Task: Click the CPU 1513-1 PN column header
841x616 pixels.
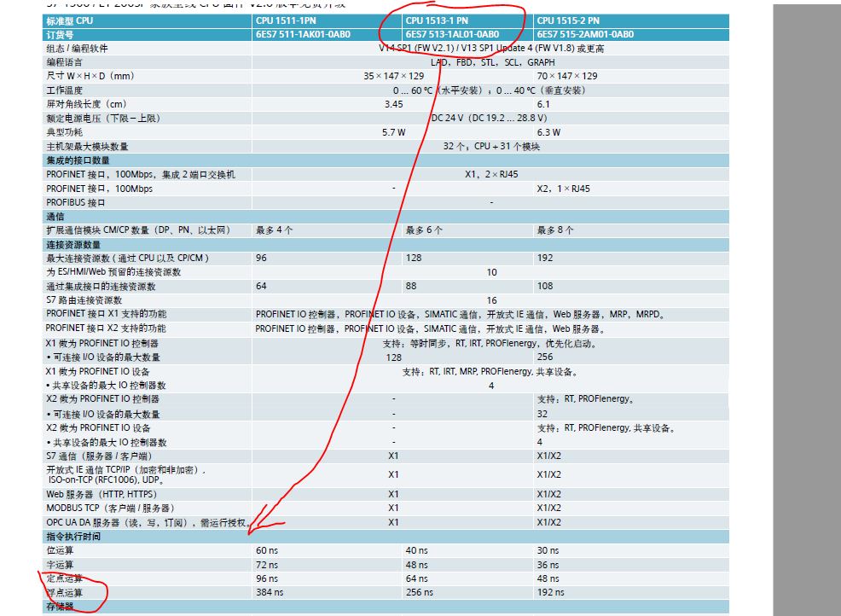Action: point(437,20)
